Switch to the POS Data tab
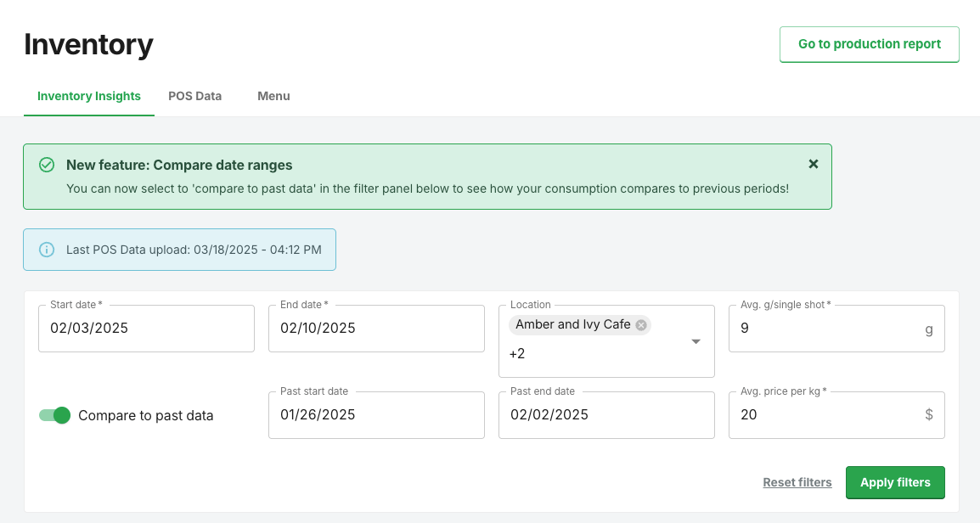The width and height of the screenshot is (980, 523). point(194,96)
